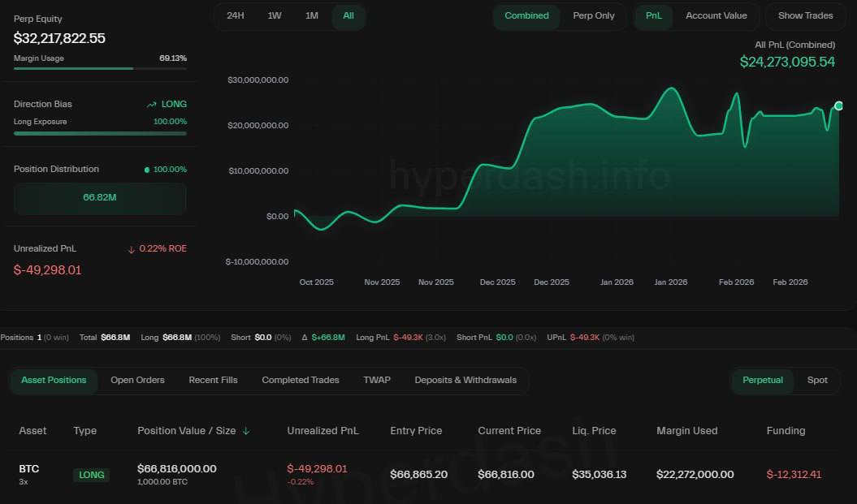Switch position listing to Spot
The image size is (857, 504).
(817, 380)
